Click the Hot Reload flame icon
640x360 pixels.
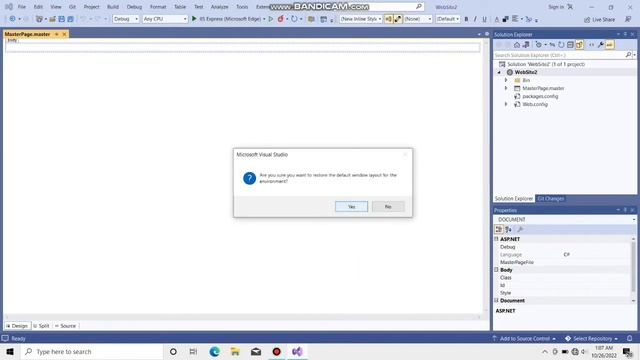coord(281,19)
